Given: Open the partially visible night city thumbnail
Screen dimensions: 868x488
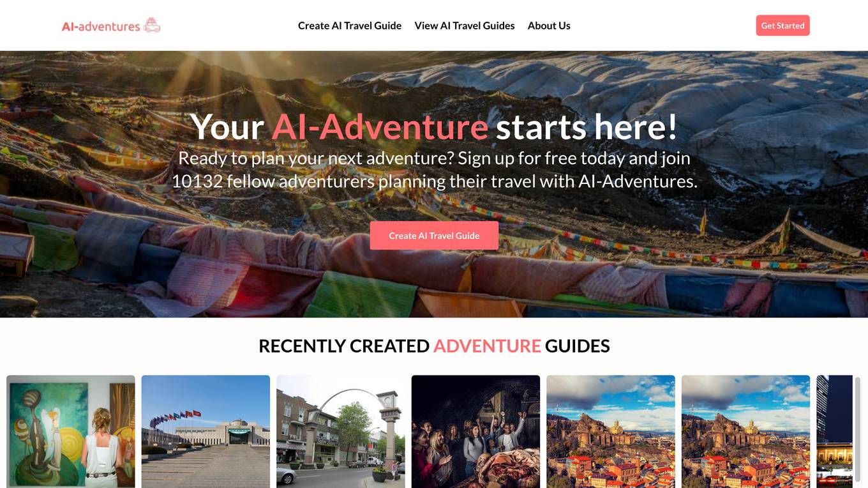Looking at the screenshot, I should [835, 432].
